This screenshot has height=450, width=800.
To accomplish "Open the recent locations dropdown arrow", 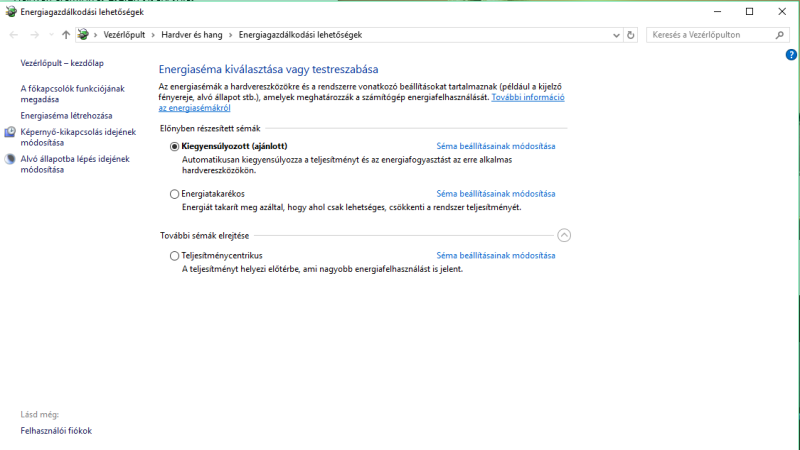I will 51,35.
